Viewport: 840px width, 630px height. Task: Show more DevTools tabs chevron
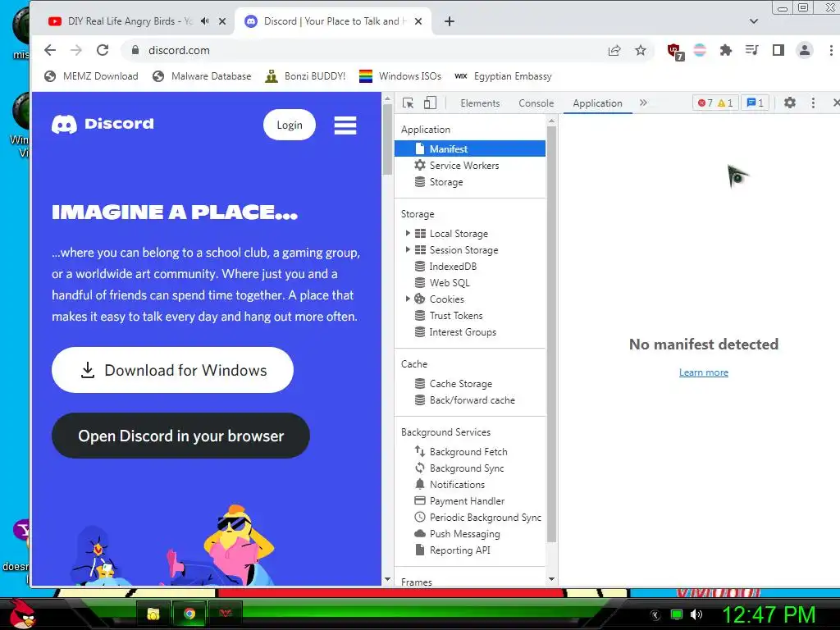click(x=643, y=103)
